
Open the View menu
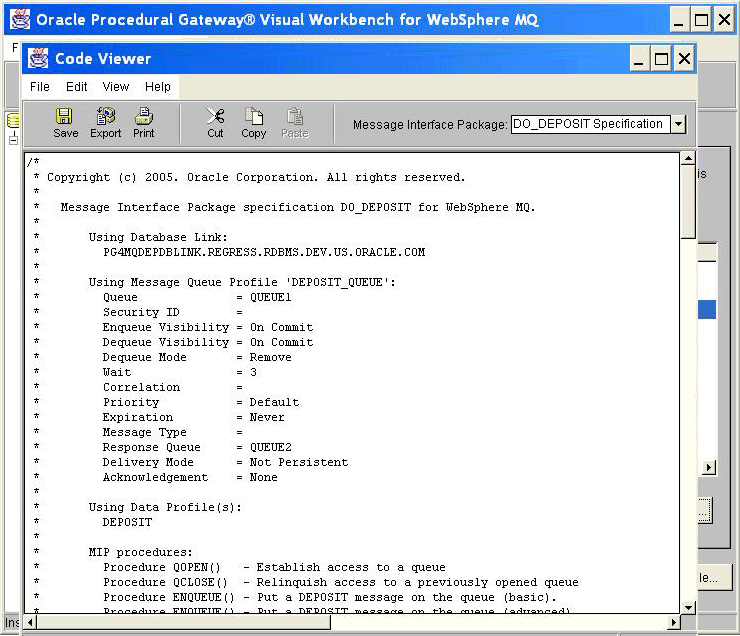[116, 87]
